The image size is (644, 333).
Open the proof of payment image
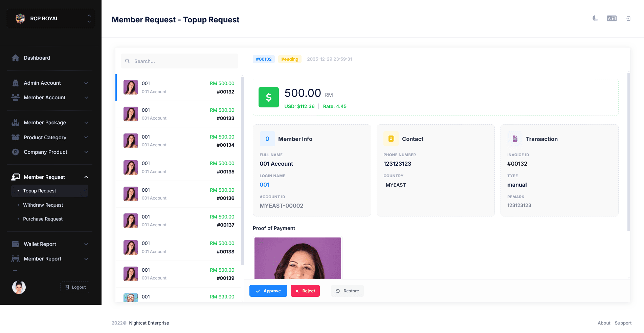pyautogui.click(x=298, y=258)
